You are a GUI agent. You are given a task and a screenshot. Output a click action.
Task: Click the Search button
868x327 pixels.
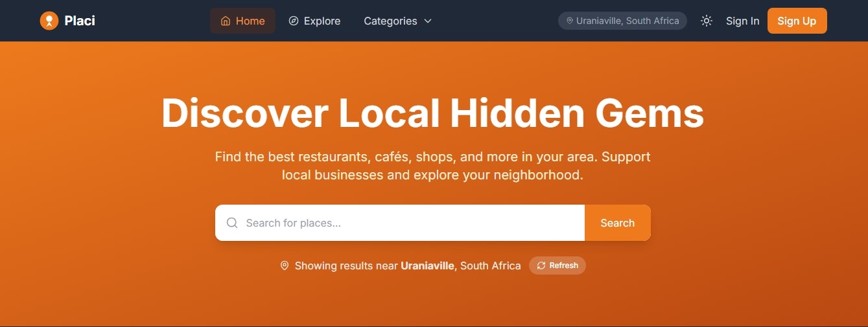tap(617, 223)
